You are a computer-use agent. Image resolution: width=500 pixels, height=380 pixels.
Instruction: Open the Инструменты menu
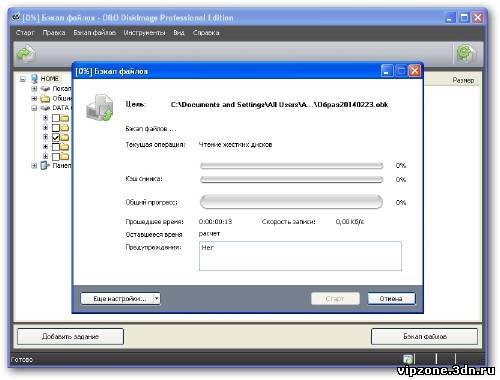tap(144, 33)
